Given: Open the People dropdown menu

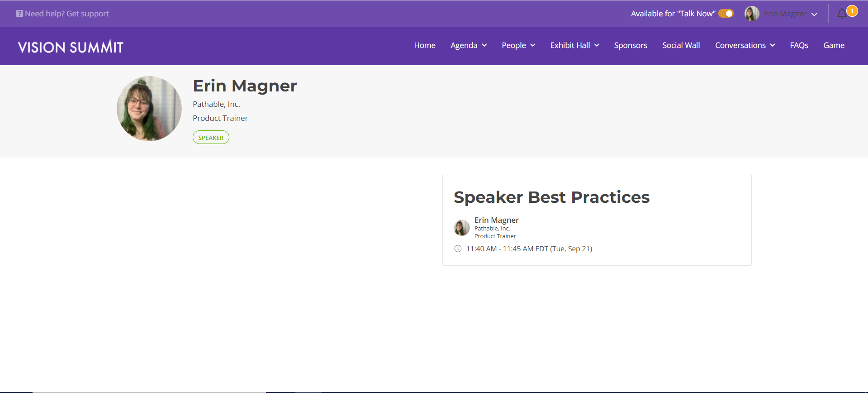Looking at the screenshot, I should click(518, 45).
